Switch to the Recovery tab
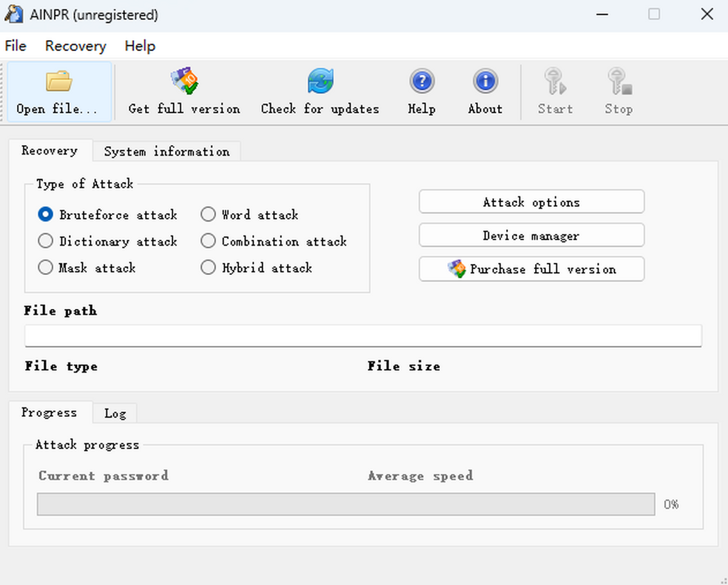The height and width of the screenshot is (585, 728). pos(50,150)
